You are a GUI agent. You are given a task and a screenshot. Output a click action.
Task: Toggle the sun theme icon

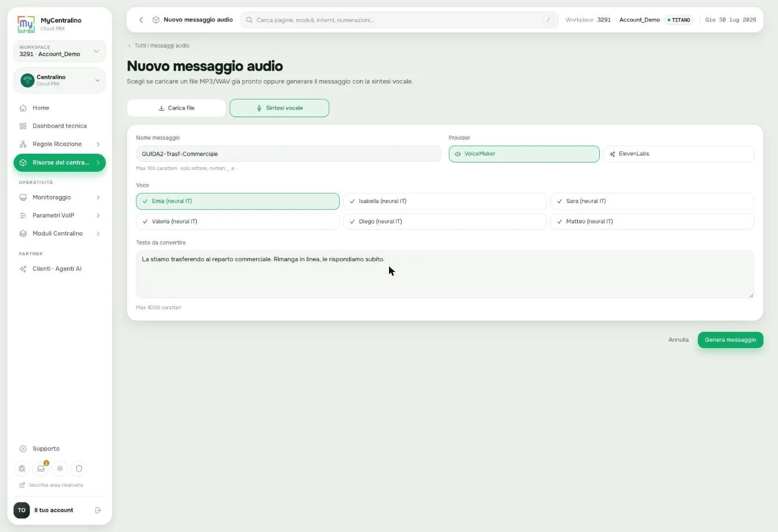[60, 468]
